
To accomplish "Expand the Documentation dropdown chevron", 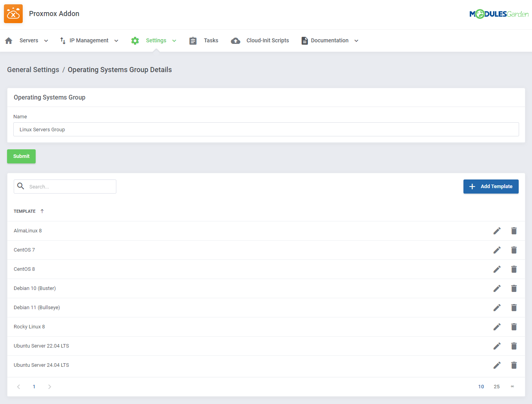I will 356,41.
